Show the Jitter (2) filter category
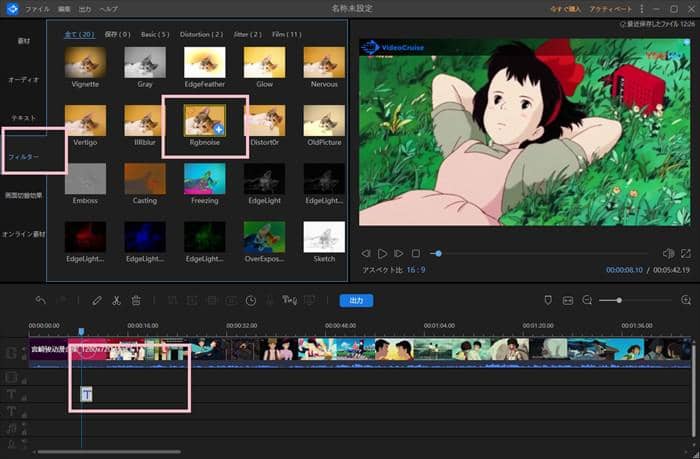This screenshot has width=700, height=459. 248,34
